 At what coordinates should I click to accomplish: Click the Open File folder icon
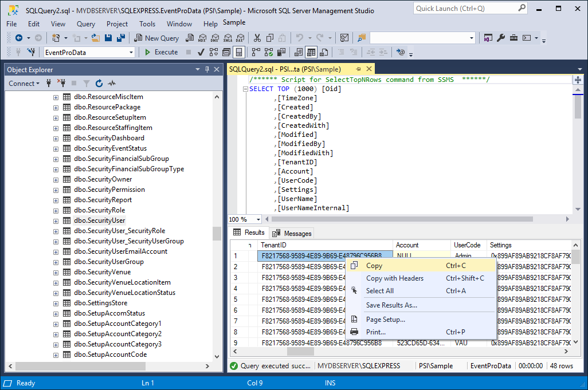coord(96,38)
